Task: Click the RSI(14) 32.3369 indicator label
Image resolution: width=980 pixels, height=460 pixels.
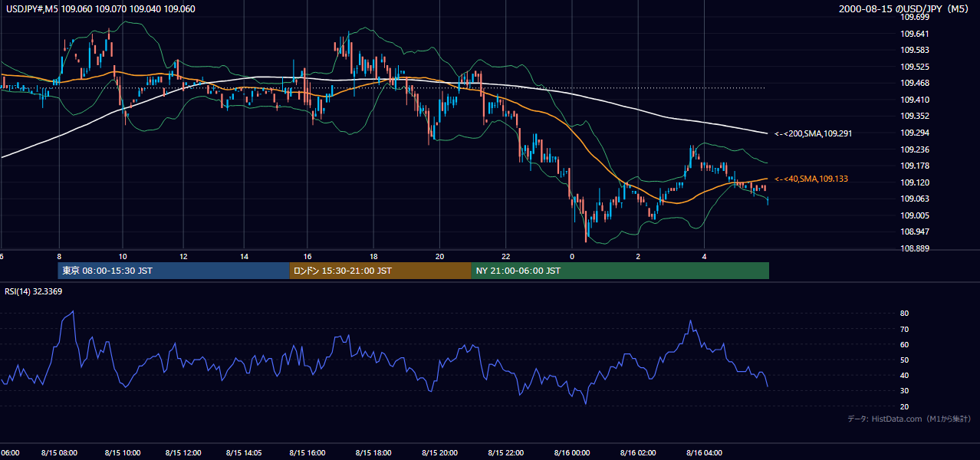Action: click(33, 292)
